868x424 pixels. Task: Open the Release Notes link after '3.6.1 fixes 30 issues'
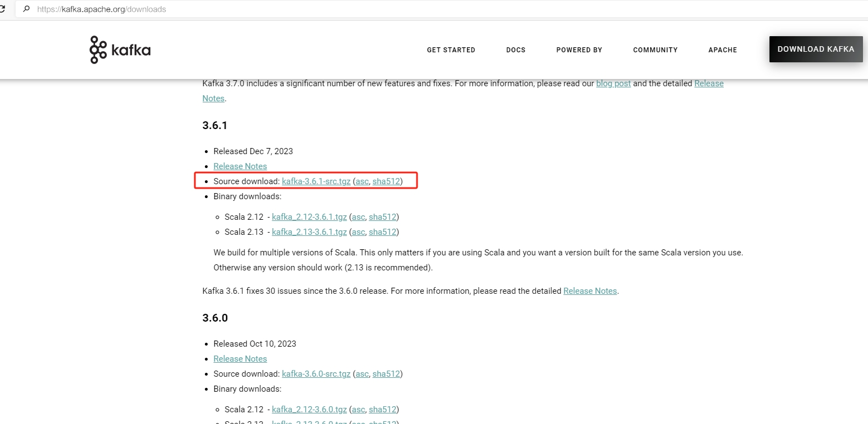click(590, 291)
